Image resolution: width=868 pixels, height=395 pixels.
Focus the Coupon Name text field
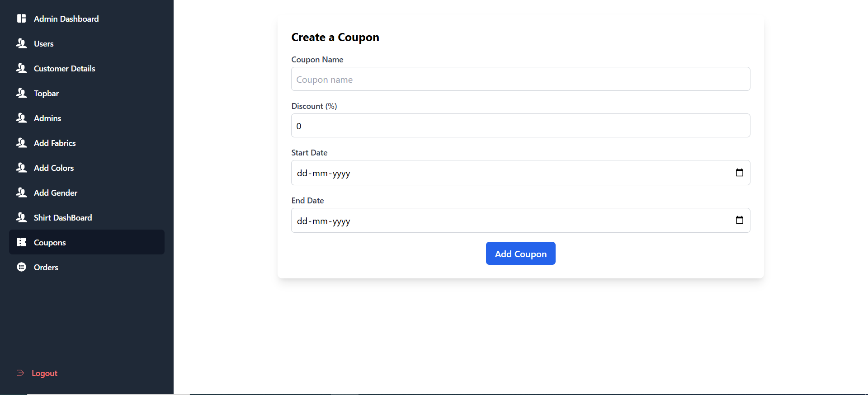tap(520, 79)
